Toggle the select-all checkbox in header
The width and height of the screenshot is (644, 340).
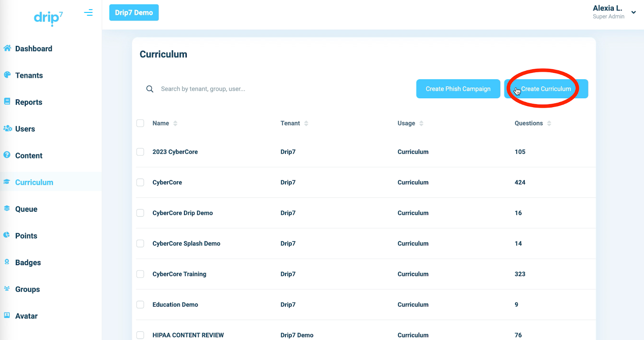[x=140, y=123]
